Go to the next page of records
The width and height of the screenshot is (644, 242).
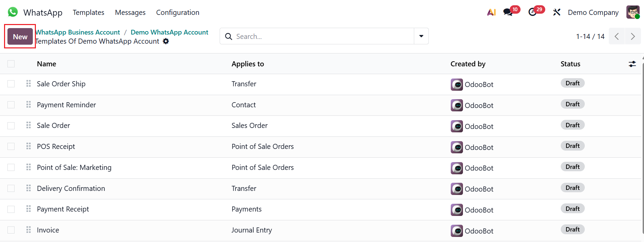coord(632,36)
